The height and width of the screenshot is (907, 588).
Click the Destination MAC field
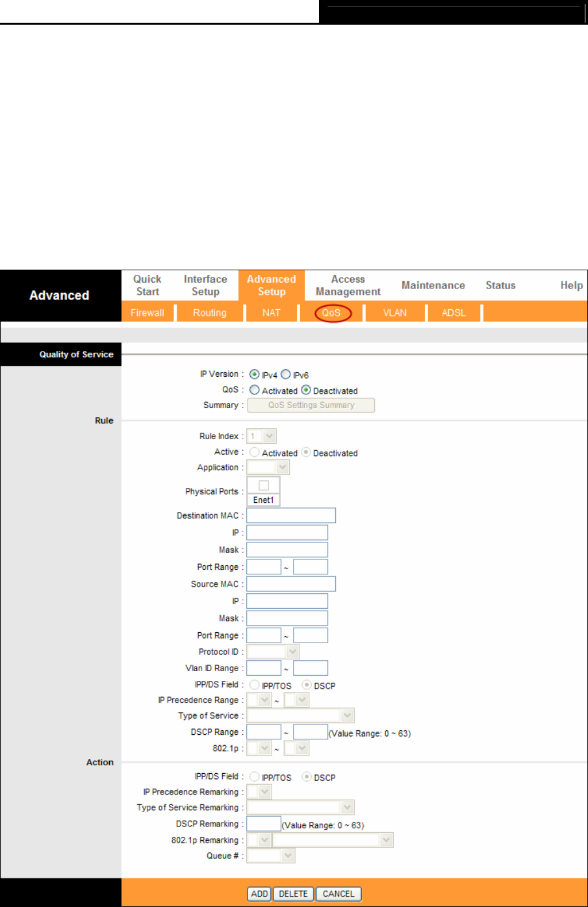click(291, 516)
